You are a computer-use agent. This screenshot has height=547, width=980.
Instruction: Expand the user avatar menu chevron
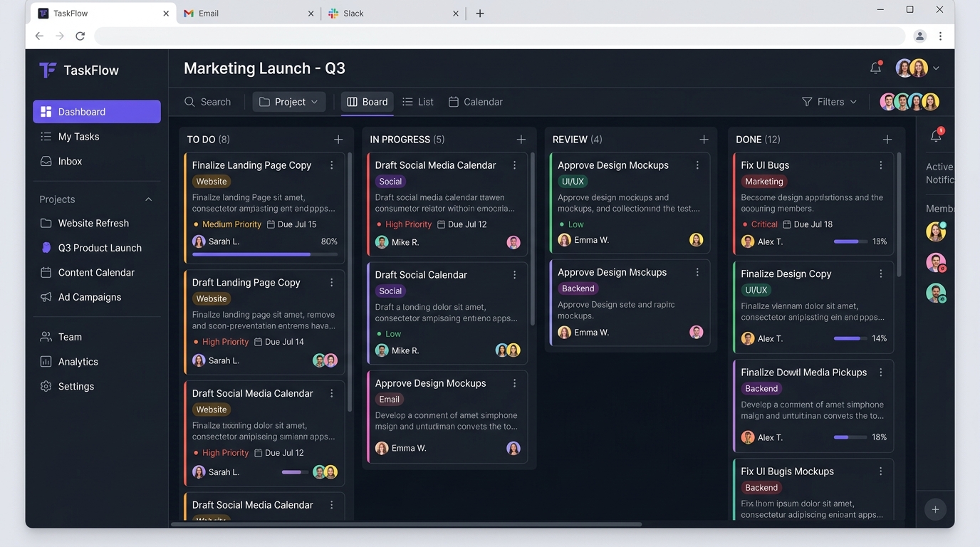[937, 68]
